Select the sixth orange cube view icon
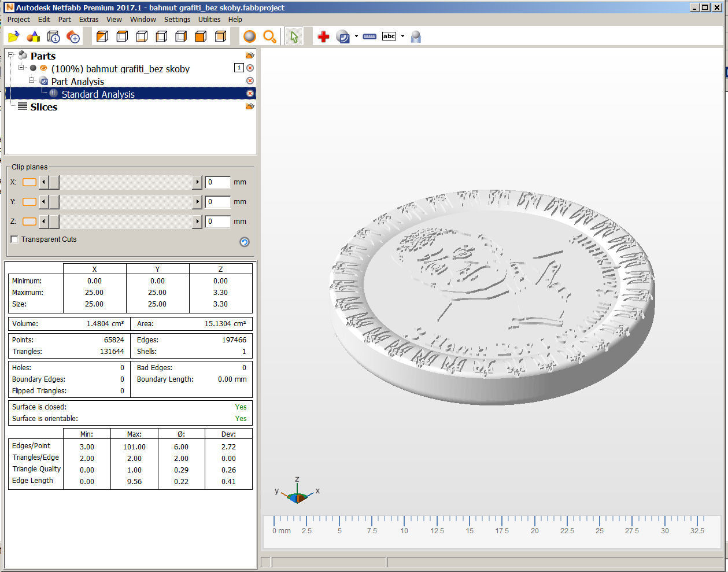728x572 pixels. pos(201,37)
